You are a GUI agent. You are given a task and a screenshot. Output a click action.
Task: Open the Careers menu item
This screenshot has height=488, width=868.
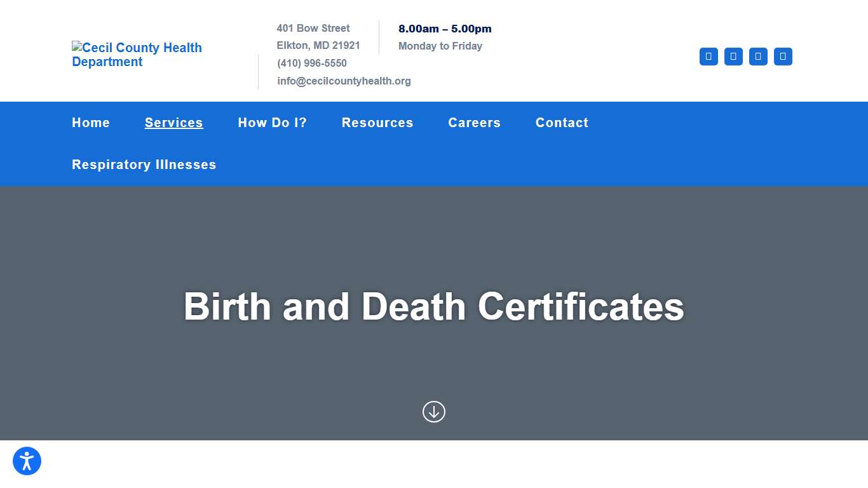coord(474,123)
